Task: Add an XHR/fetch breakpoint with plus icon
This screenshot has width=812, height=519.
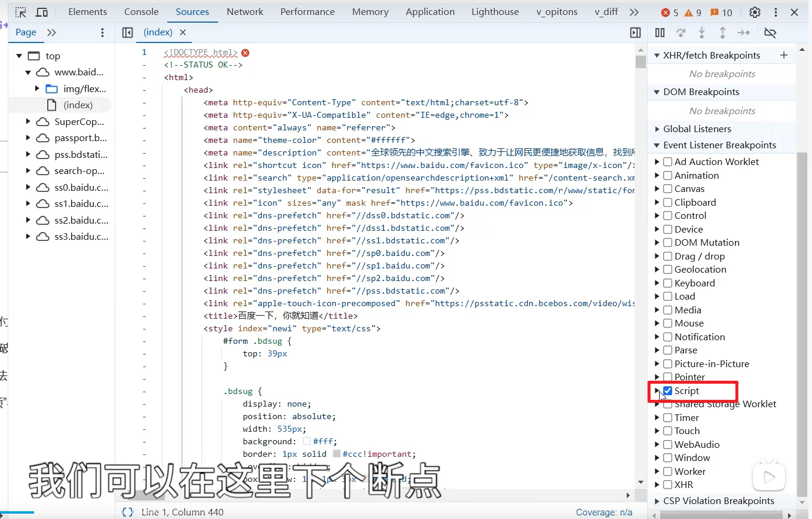Action: pyautogui.click(x=784, y=56)
